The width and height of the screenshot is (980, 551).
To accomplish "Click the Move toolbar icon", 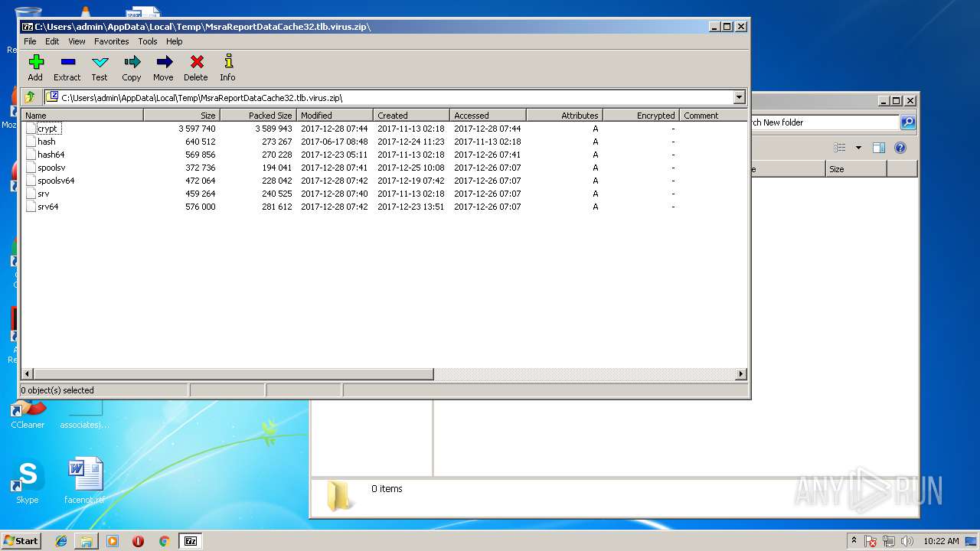I will pyautogui.click(x=163, y=67).
